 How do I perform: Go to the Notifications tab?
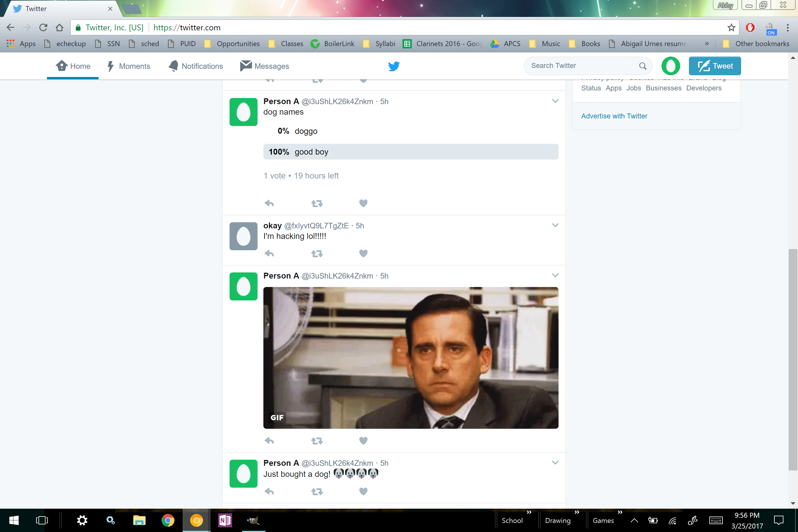(196, 66)
